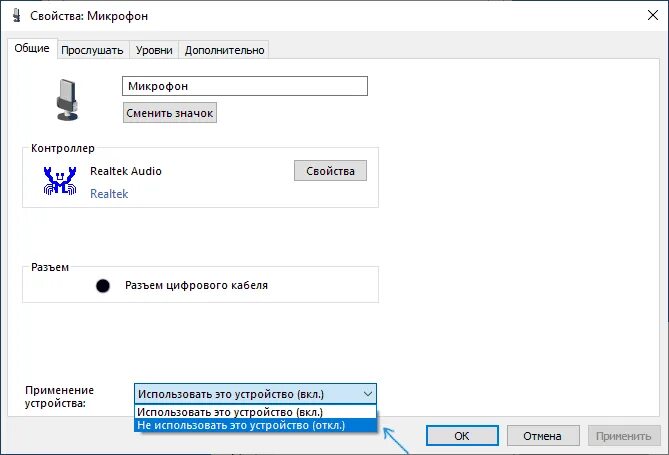Image resolution: width=669 pixels, height=455 pixels.
Task: Click the Отмена button
Action: (542, 436)
